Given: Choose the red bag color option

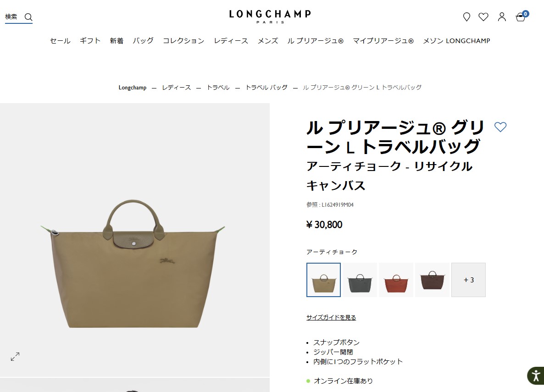Looking at the screenshot, I should (396, 280).
